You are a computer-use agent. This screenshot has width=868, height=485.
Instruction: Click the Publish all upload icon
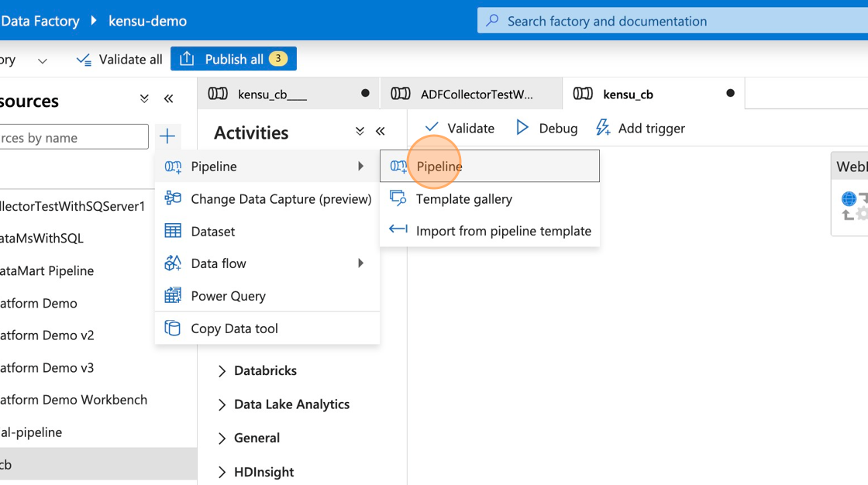tap(187, 59)
